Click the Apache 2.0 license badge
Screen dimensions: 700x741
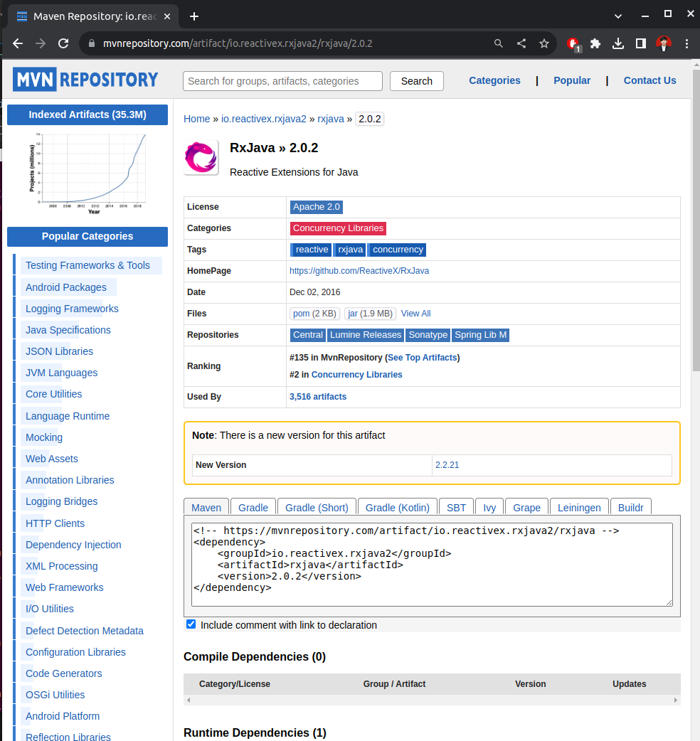pyautogui.click(x=316, y=207)
